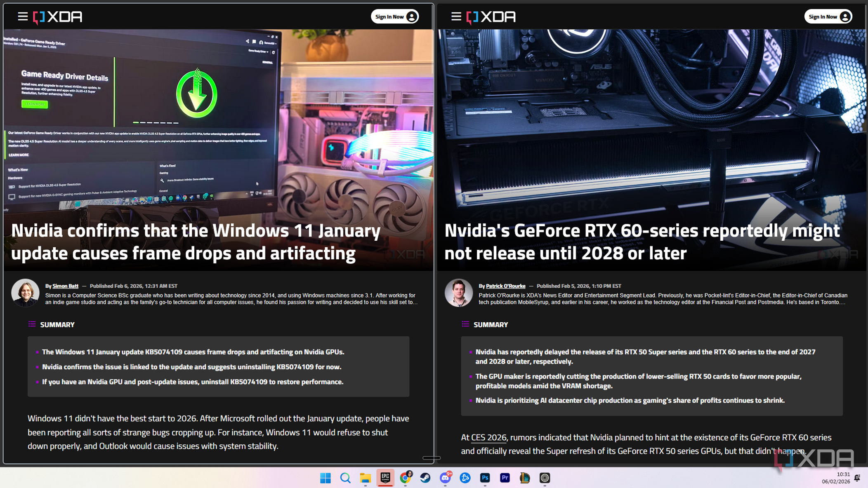Click "Published Feb 5, 2026, 1:10 PM EST" text
868x488 pixels.
coord(579,286)
